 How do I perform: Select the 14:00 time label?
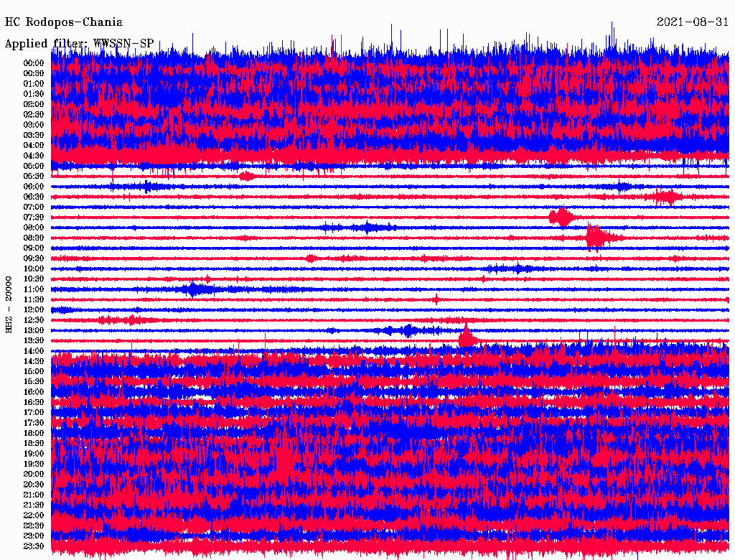(34, 351)
